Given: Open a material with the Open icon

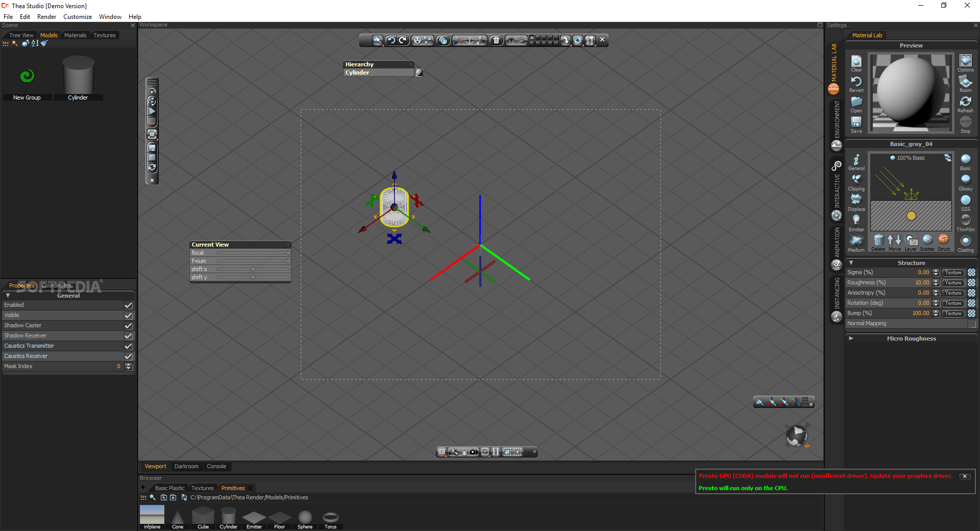Looking at the screenshot, I should point(856,104).
